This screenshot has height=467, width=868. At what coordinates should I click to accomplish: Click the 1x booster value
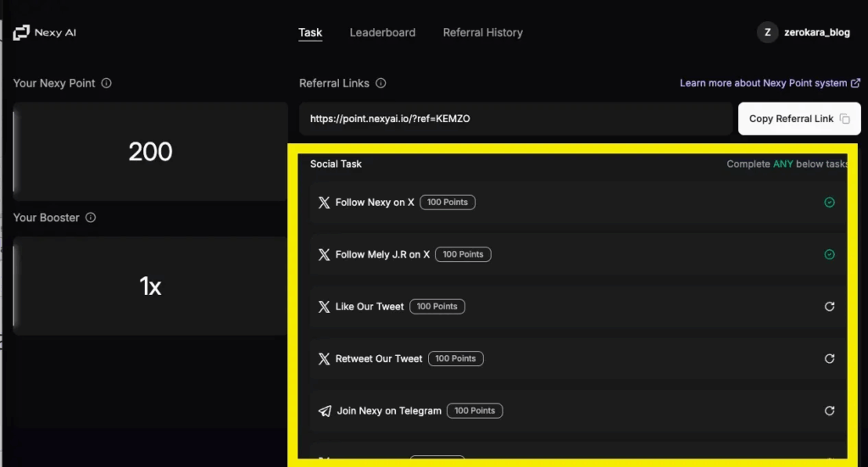(151, 286)
